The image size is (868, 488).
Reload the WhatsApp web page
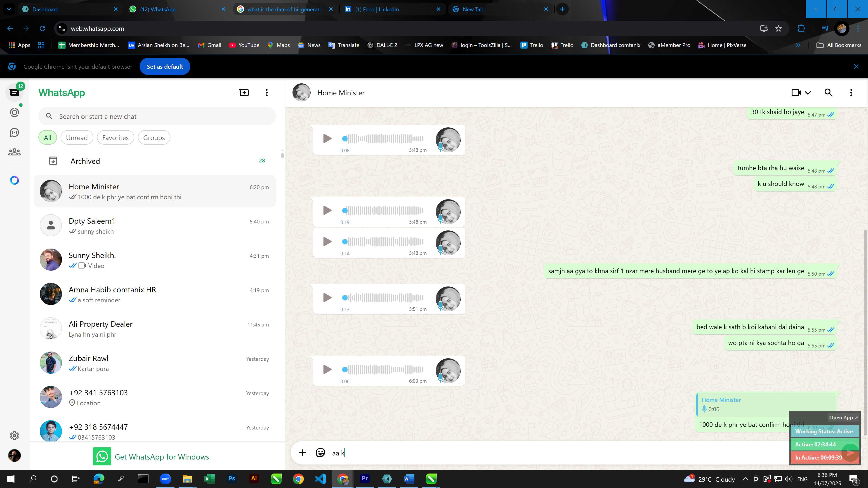[42, 29]
